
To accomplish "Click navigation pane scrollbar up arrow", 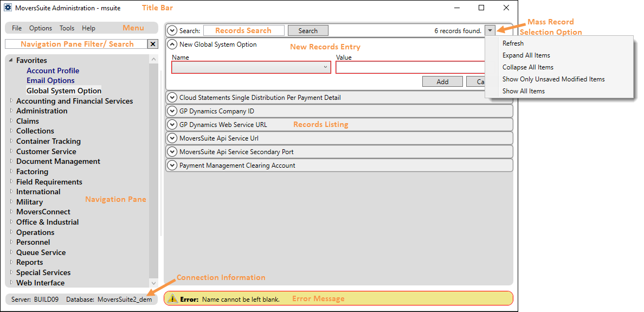I will [153, 59].
